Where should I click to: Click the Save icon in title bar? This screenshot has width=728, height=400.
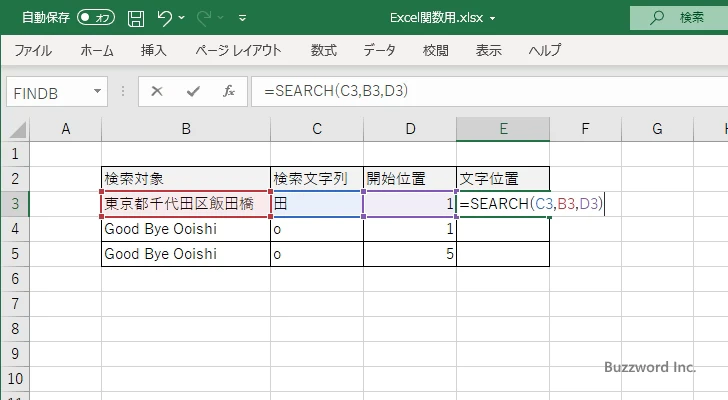tap(136, 18)
